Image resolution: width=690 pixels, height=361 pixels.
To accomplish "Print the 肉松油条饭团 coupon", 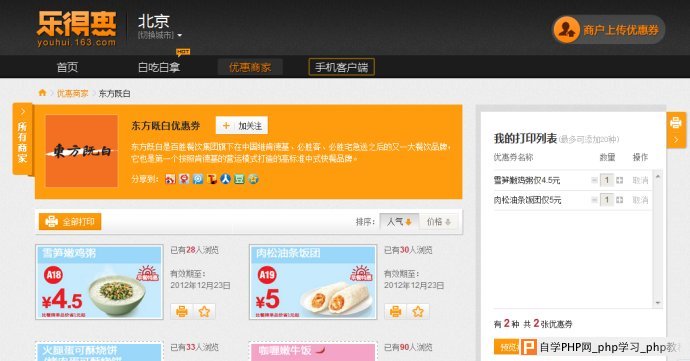I will point(396,312).
